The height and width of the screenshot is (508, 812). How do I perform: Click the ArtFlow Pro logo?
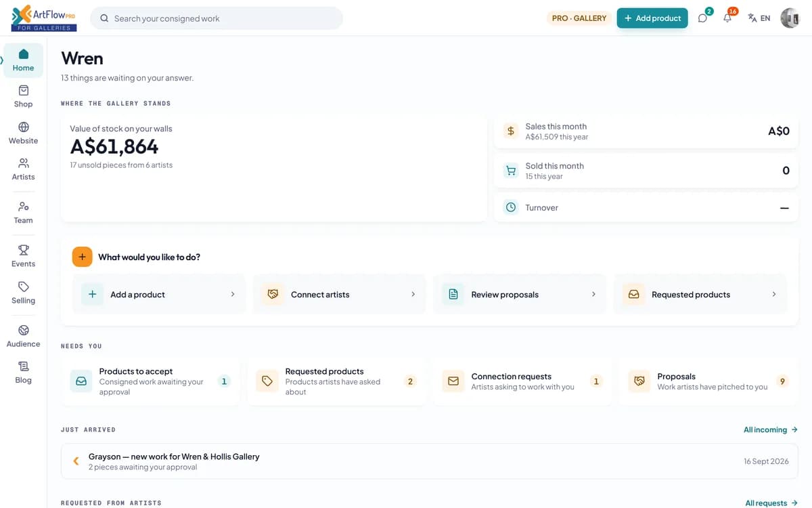44,18
